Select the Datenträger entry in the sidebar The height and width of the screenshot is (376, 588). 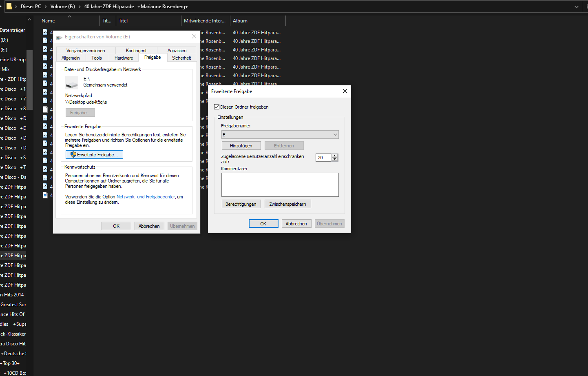click(13, 30)
